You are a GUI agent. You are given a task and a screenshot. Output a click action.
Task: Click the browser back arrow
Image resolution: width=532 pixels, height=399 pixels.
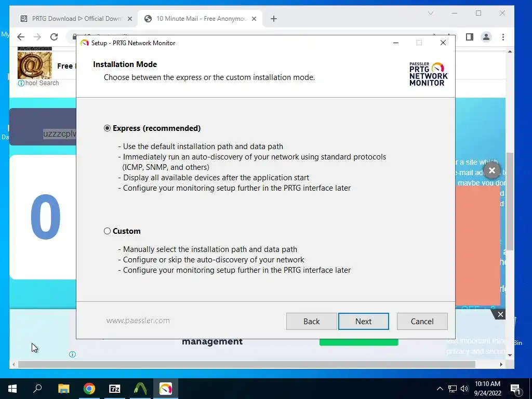(21, 37)
